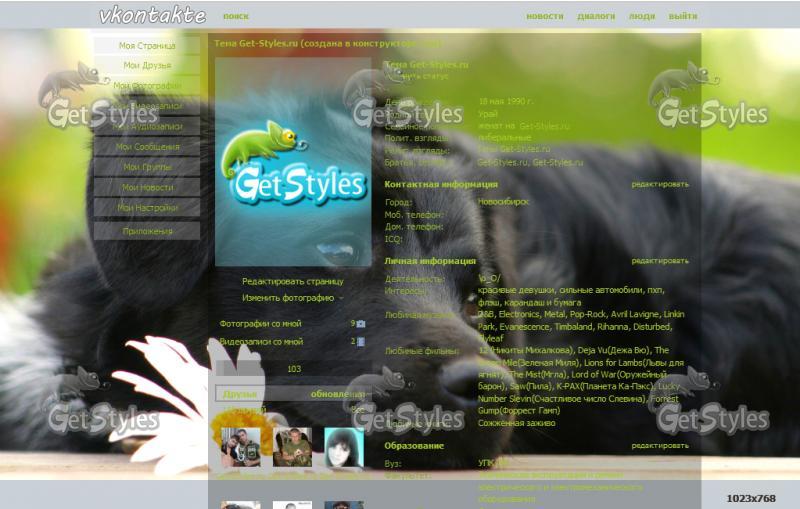Open 'Мои Настройки' in the left menu
Screen dimensions: 800x509
pos(147,208)
